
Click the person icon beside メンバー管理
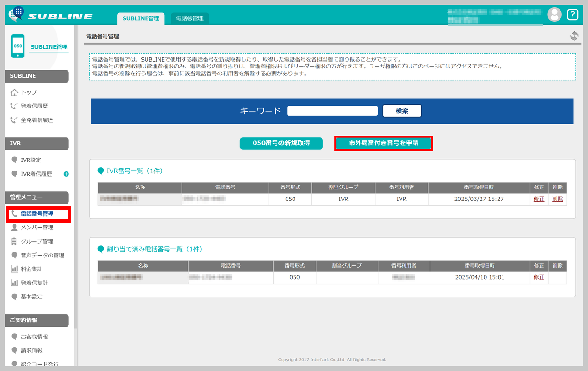[x=14, y=228]
